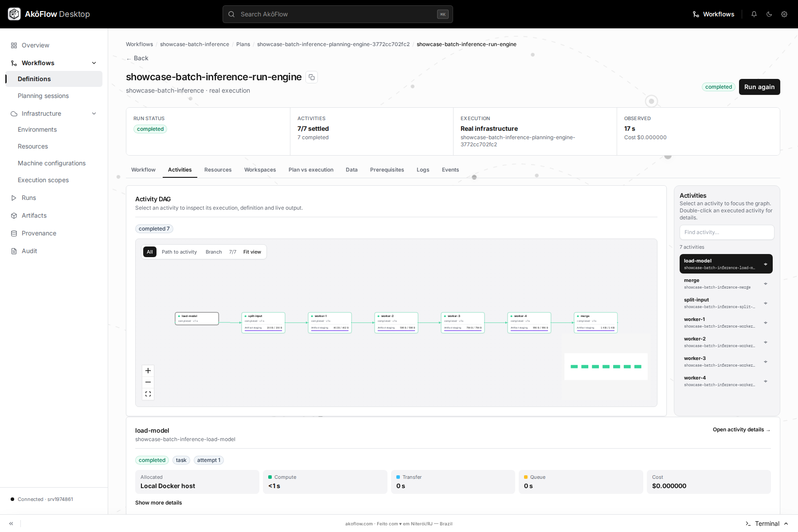Switch to the Workflow tab
The image size is (798, 532).
(x=143, y=170)
